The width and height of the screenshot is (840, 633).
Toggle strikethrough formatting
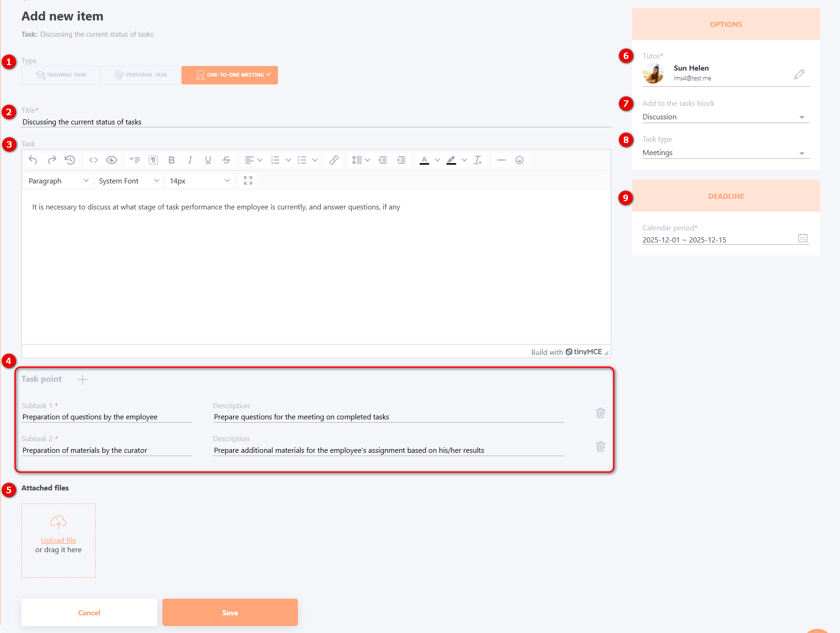(226, 160)
